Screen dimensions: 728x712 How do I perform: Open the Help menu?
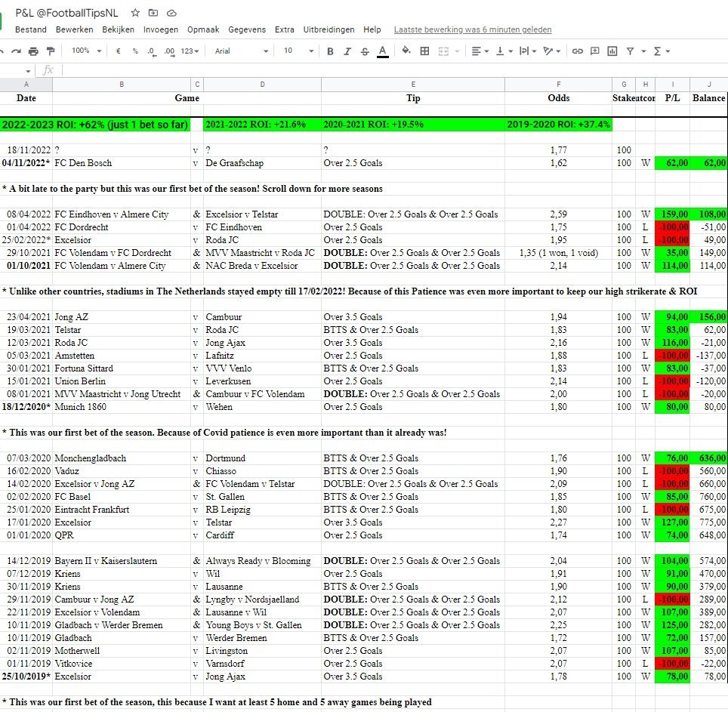[372, 29]
